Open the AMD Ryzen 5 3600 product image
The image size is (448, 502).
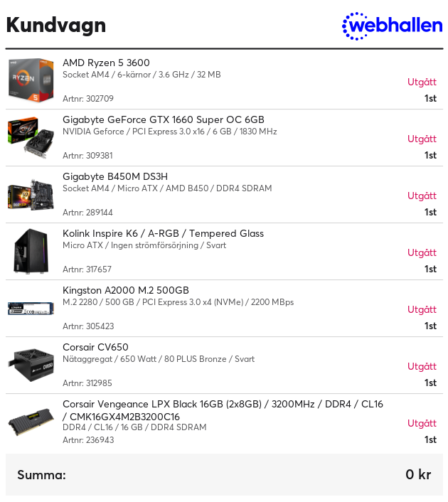point(31,80)
